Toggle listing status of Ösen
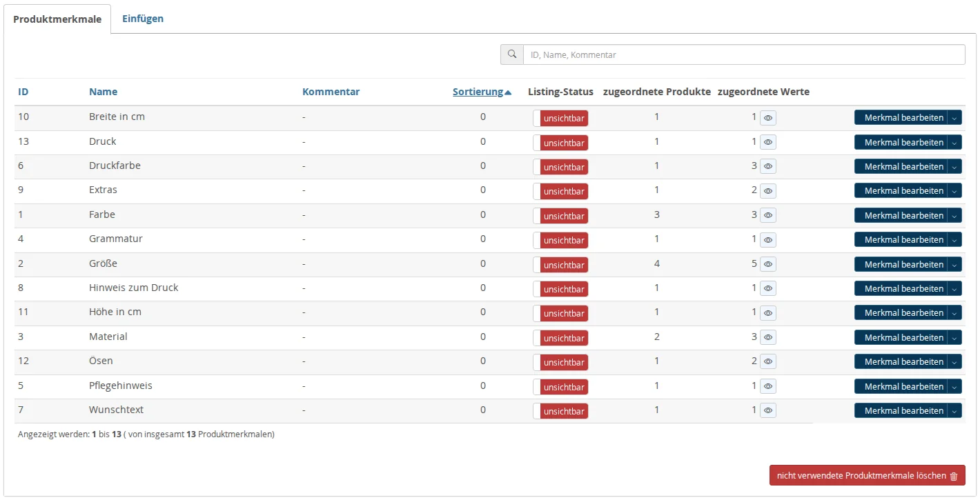980x500 pixels. click(x=560, y=362)
